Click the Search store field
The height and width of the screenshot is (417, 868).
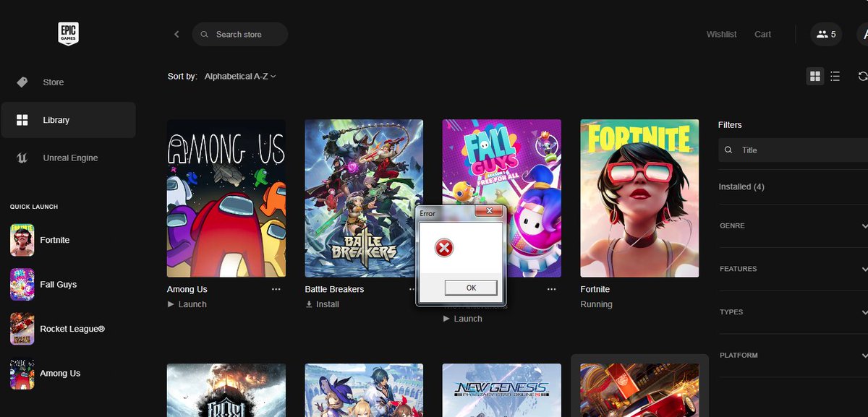click(x=240, y=34)
